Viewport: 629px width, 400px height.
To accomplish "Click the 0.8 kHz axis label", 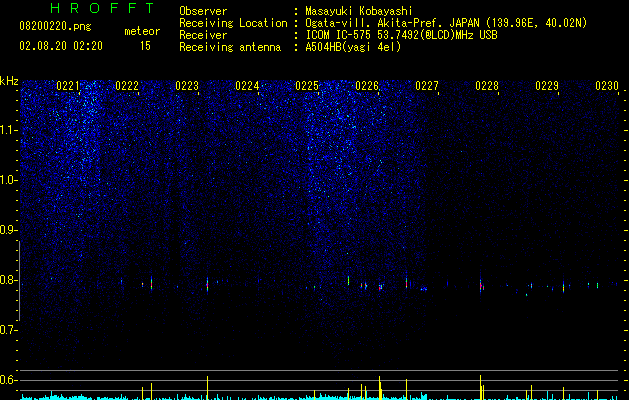I will 8,280.
